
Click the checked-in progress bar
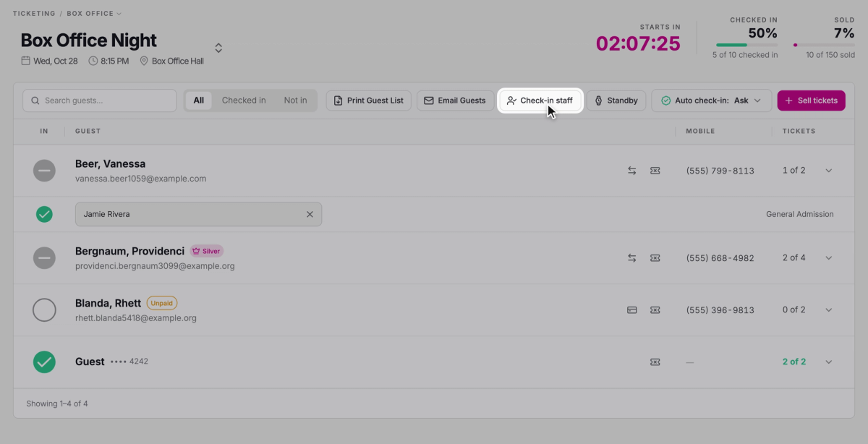point(746,45)
